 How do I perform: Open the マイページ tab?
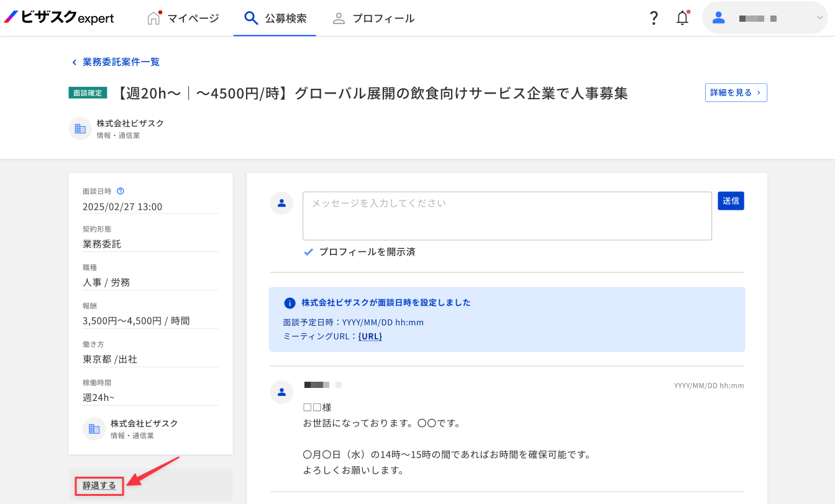coord(183,18)
